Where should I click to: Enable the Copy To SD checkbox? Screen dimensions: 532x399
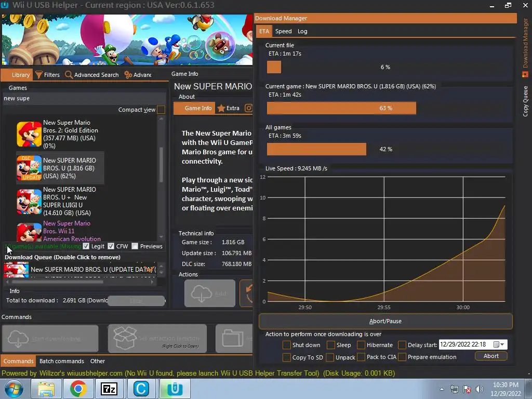[x=286, y=357]
